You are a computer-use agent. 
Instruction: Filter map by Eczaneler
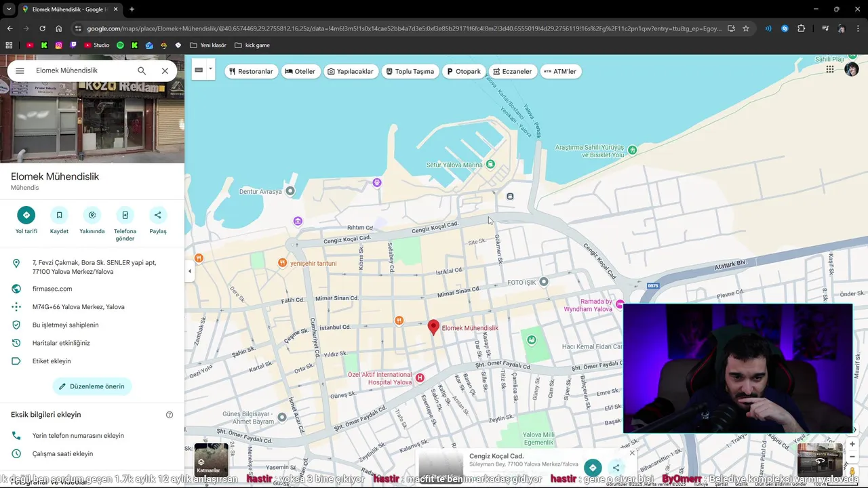[x=513, y=71]
